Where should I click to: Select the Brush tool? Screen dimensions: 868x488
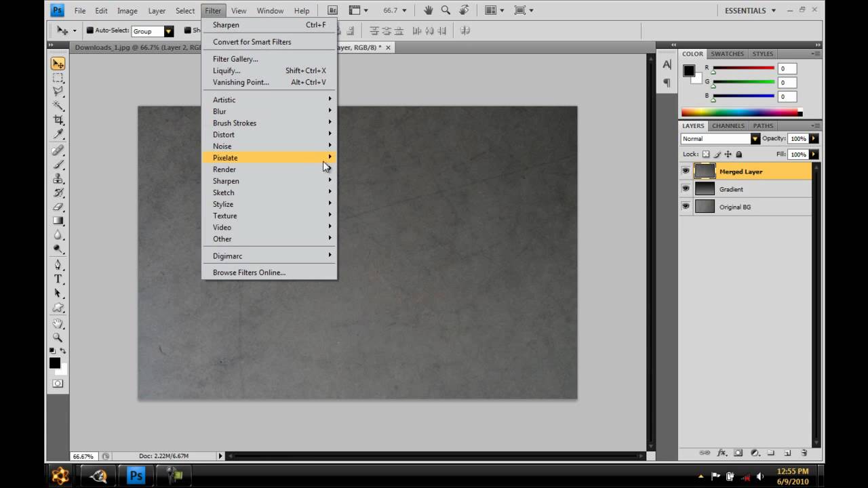pyautogui.click(x=58, y=165)
